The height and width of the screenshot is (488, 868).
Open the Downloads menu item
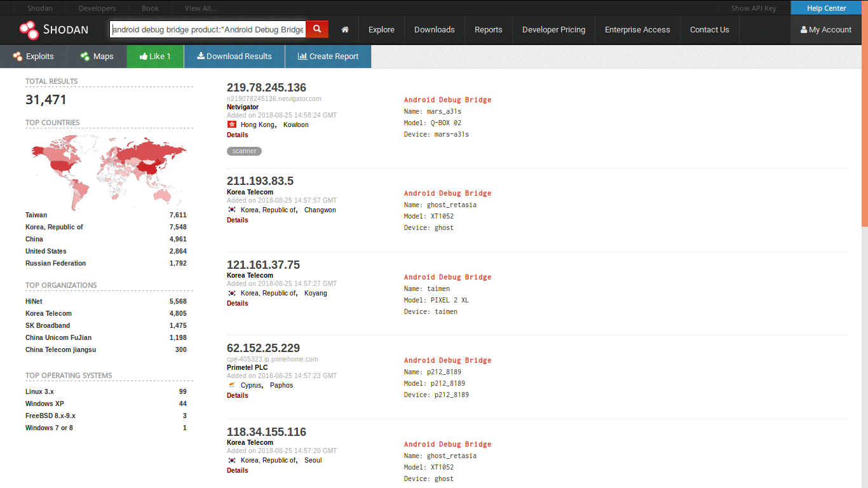[435, 30]
